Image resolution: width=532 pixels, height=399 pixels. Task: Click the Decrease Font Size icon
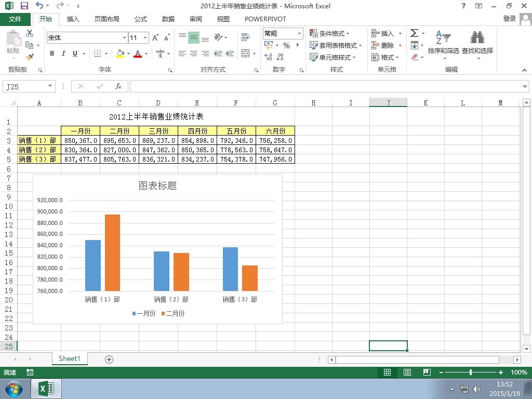click(x=167, y=37)
